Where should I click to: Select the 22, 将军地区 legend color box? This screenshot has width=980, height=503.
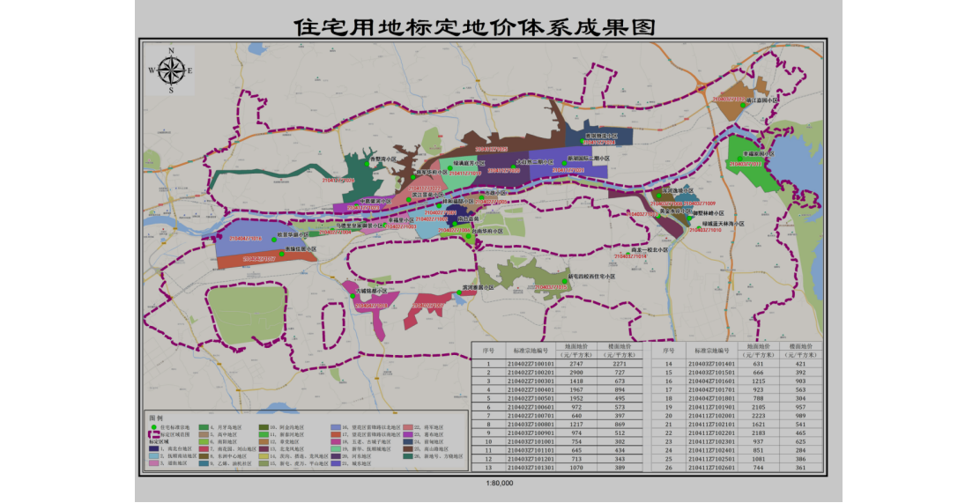406,426
